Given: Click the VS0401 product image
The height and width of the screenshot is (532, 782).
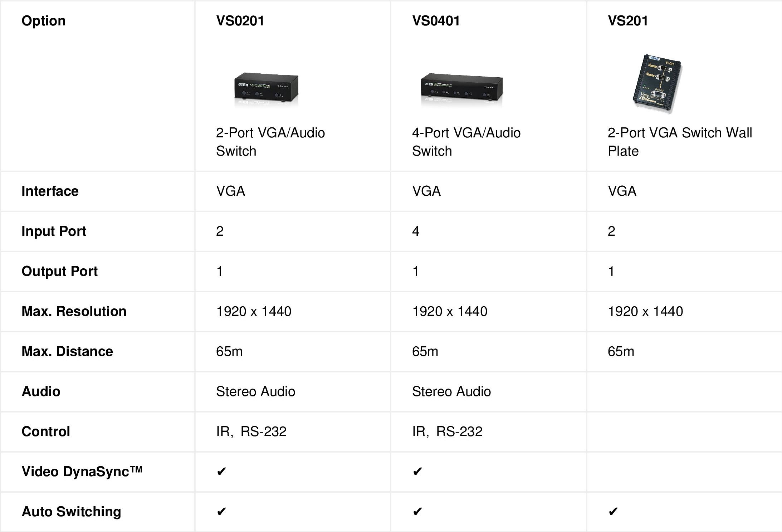Looking at the screenshot, I should coord(461,89).
